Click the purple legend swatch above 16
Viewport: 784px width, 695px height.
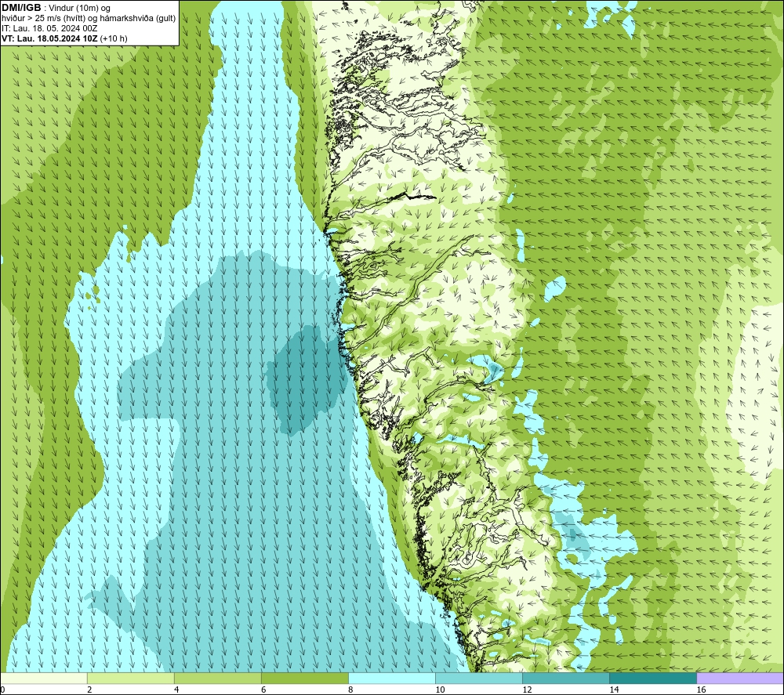[740, 679]
